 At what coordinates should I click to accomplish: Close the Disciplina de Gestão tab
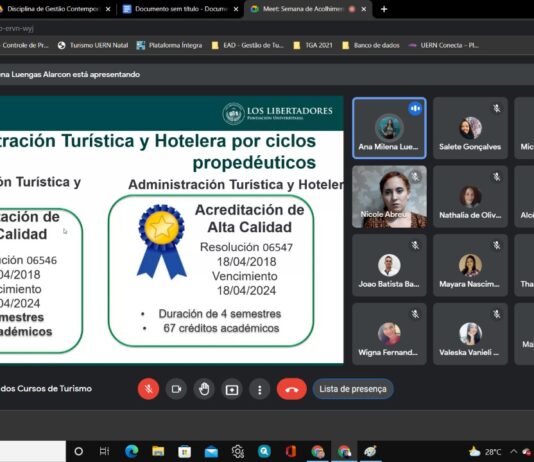(x=108, y=9)
